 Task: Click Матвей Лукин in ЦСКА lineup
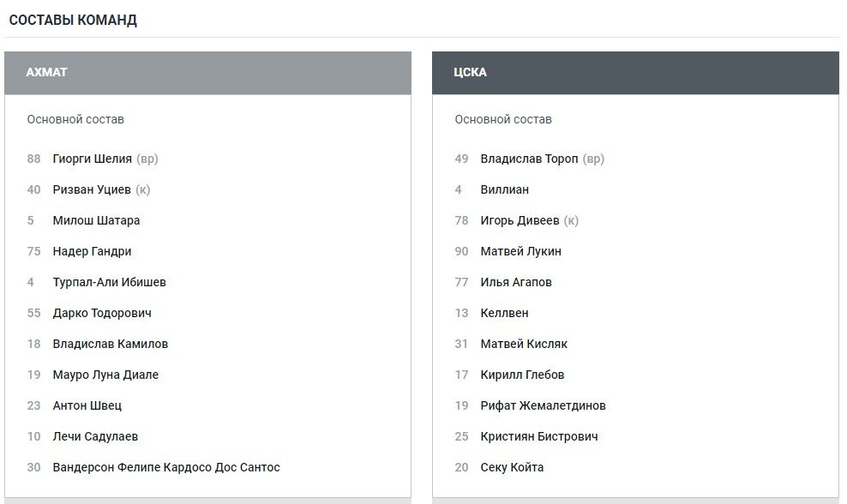520,251
